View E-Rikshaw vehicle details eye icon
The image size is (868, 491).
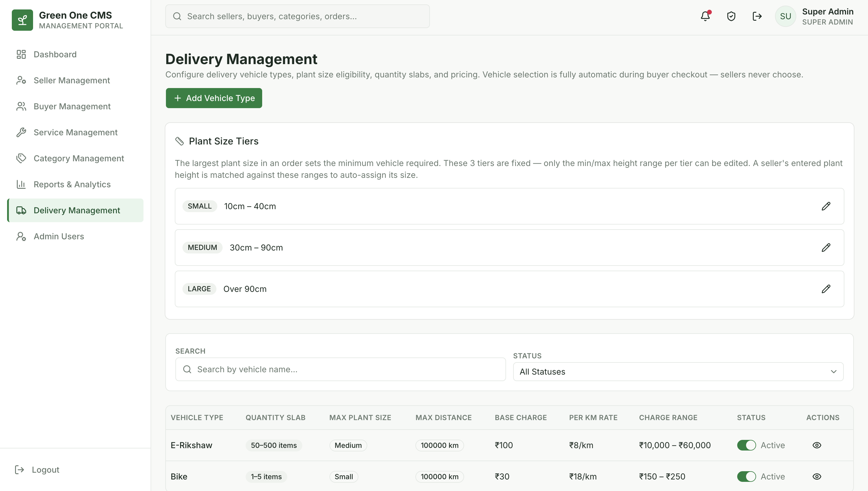pos(817,445)
